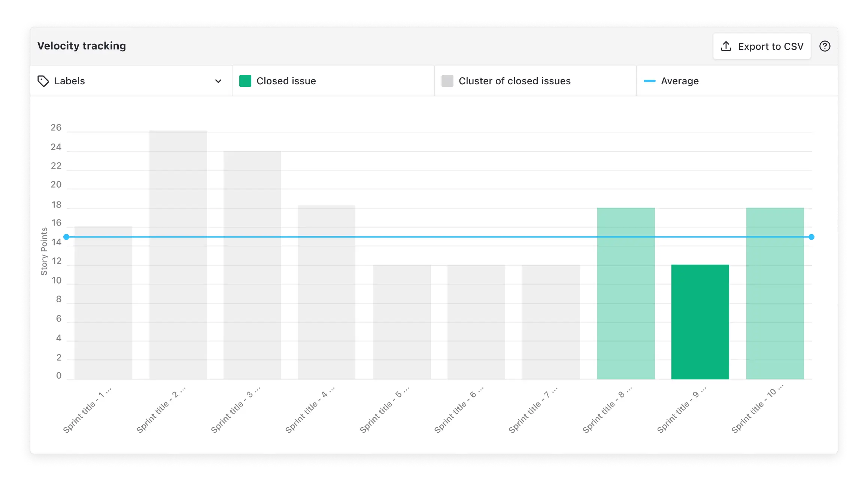Image resolution: width=868 pixels, height=481 pixels.
Task: Click the left endpoint of average line
Action: coord(66,237)
